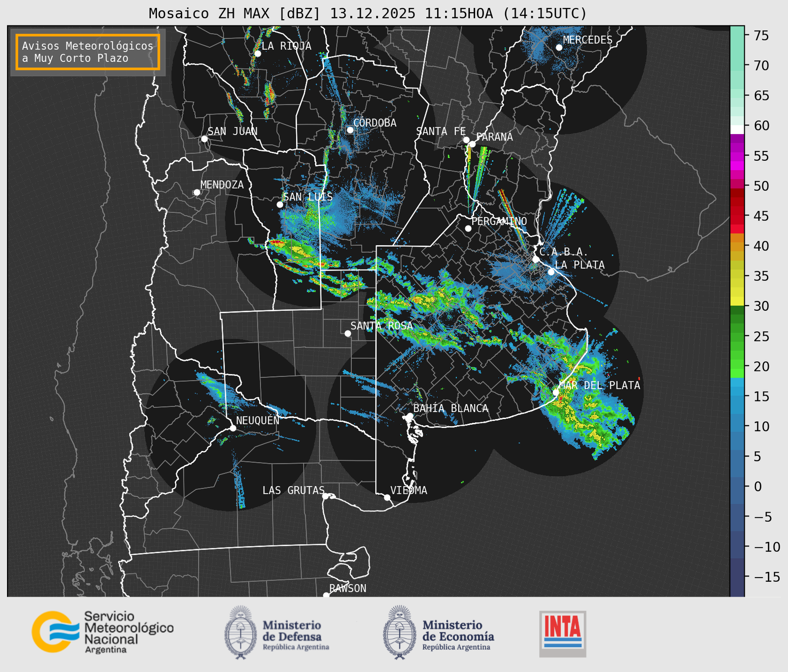Click the BAHÍA BLANCA city label
788x672 pixels.
coord(451,408)
